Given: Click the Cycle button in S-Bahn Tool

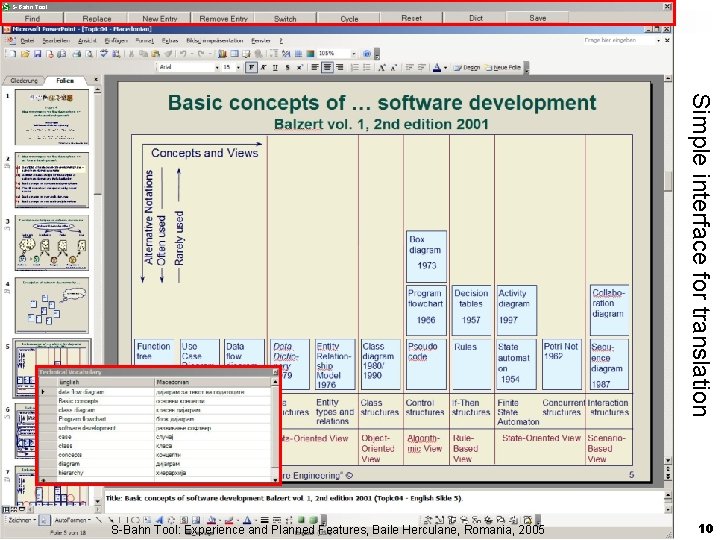Looking at the screenshot, I should point(349,18).
